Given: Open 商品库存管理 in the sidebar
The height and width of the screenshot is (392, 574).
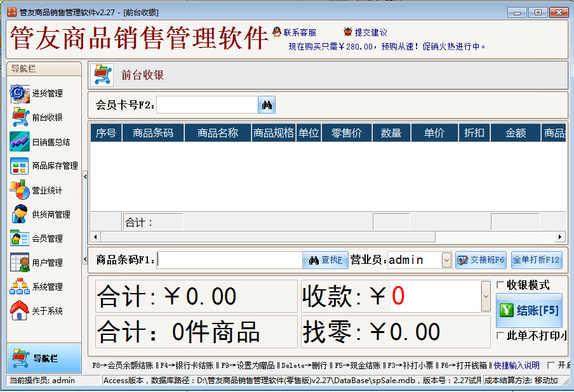Looking at the screenshot, I should click(x=20, y=166).
